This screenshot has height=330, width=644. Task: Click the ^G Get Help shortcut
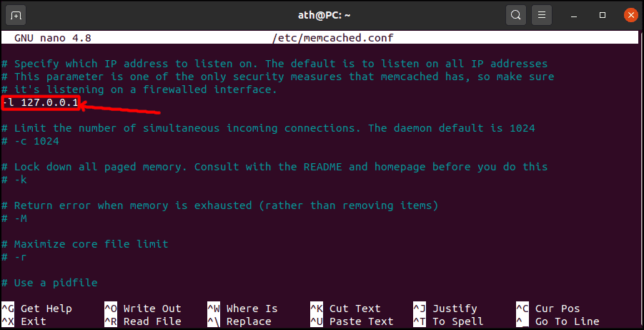[36, 309]
